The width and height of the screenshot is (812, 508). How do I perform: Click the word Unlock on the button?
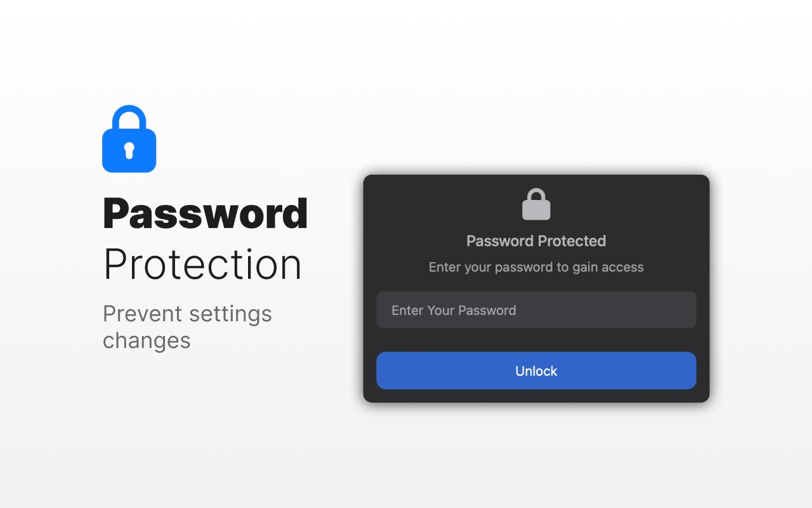(536, 371)
